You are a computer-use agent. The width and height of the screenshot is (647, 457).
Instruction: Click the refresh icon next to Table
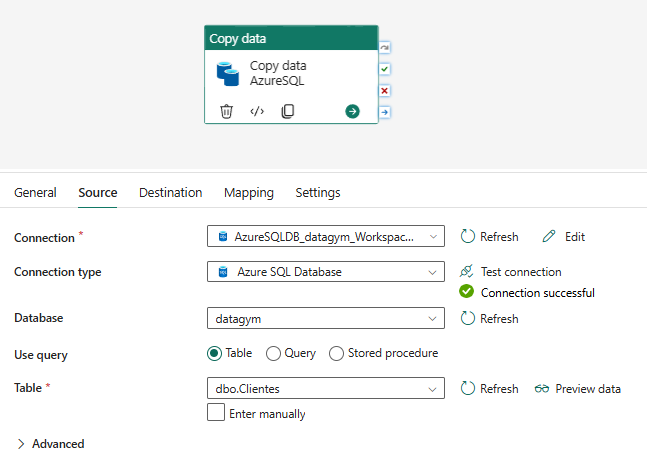tap(468, 388)
